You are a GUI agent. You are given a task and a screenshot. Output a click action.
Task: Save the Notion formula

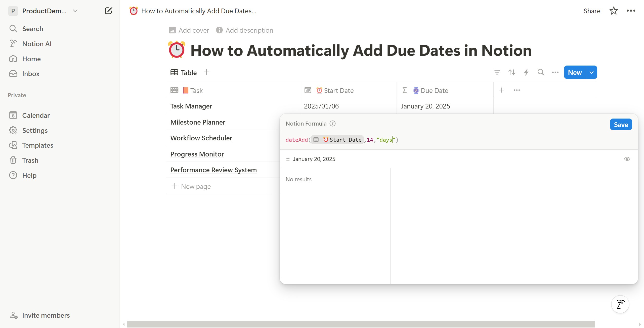pos(621,125)
